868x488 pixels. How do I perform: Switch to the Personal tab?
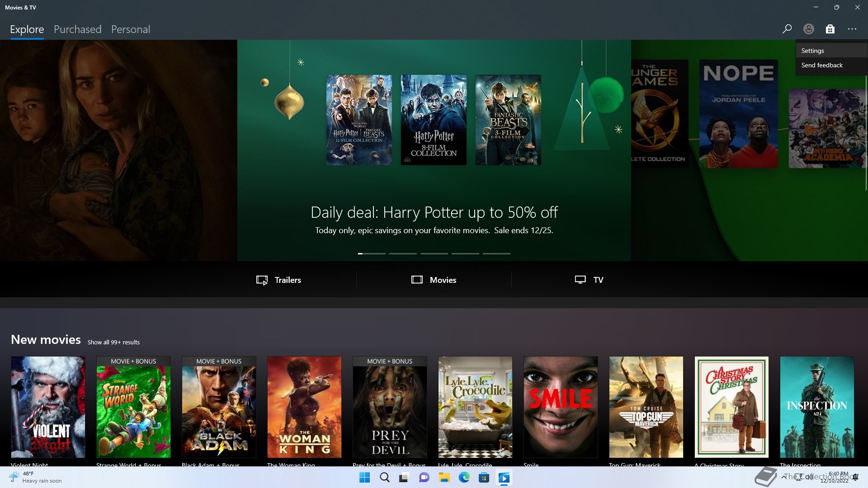131,29
